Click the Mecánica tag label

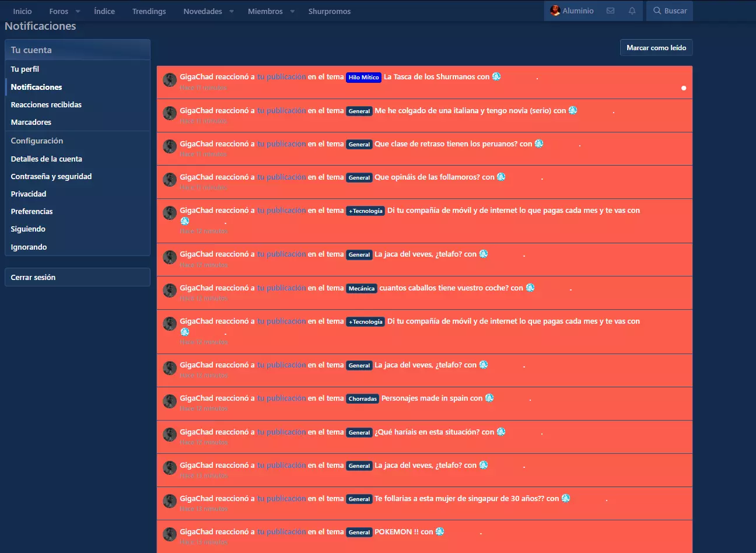pos(362,288)
